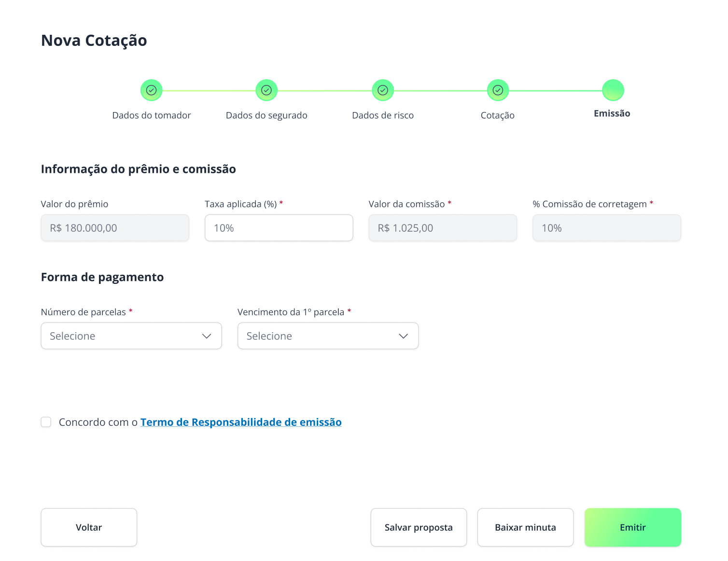Click the Dados do tomador step checkmark icon
The height and width of the screenshot is (561, 728).
[x=151, y=90]
